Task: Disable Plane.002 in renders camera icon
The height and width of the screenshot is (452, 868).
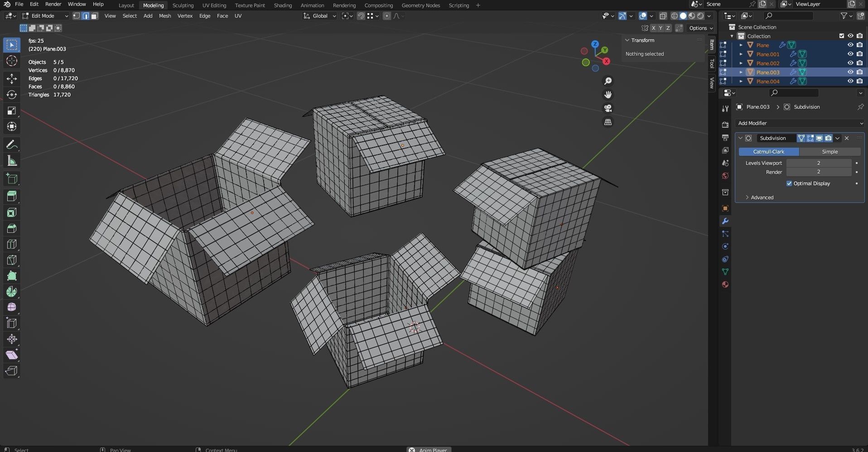Action: click(859, 63)
